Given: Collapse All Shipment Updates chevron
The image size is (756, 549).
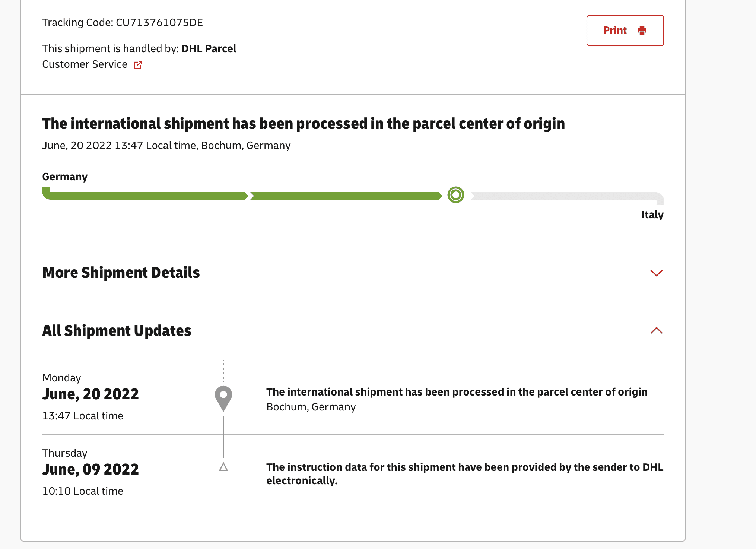Looking at the screenshot, I should (x=656, y=330).
